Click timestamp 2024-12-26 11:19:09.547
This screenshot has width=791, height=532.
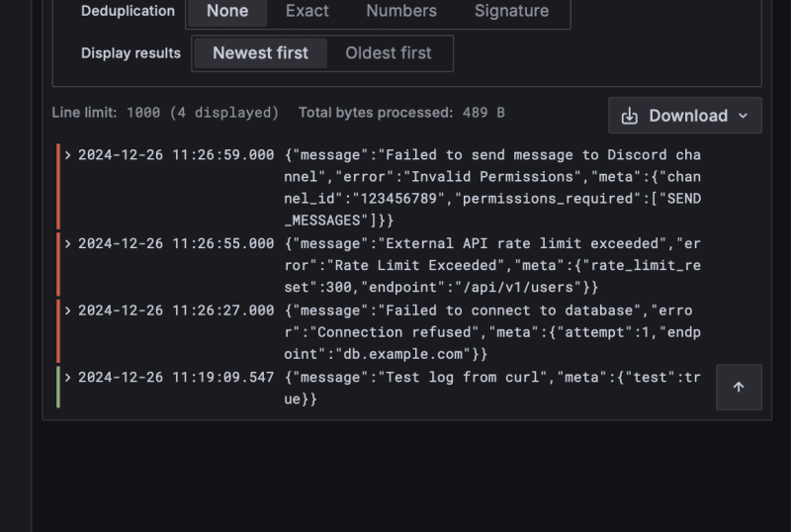(x=176, y=377)
